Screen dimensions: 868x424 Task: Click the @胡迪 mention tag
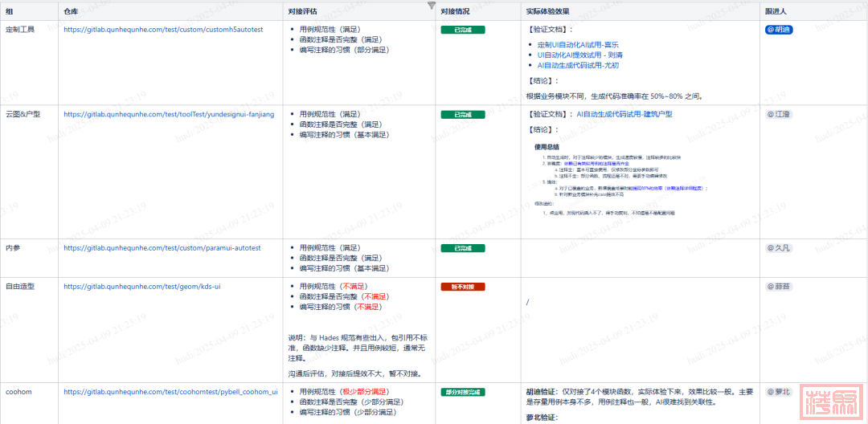pos(779,30)
